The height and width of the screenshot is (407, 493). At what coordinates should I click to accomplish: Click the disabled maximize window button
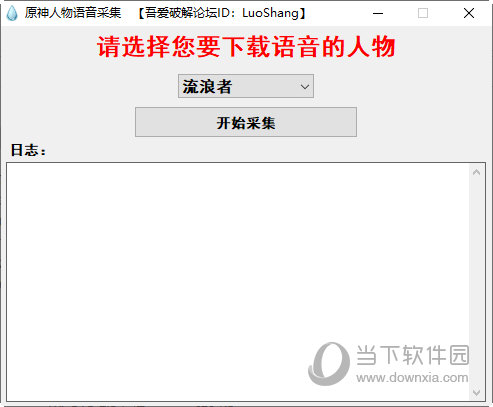[423, 13]
